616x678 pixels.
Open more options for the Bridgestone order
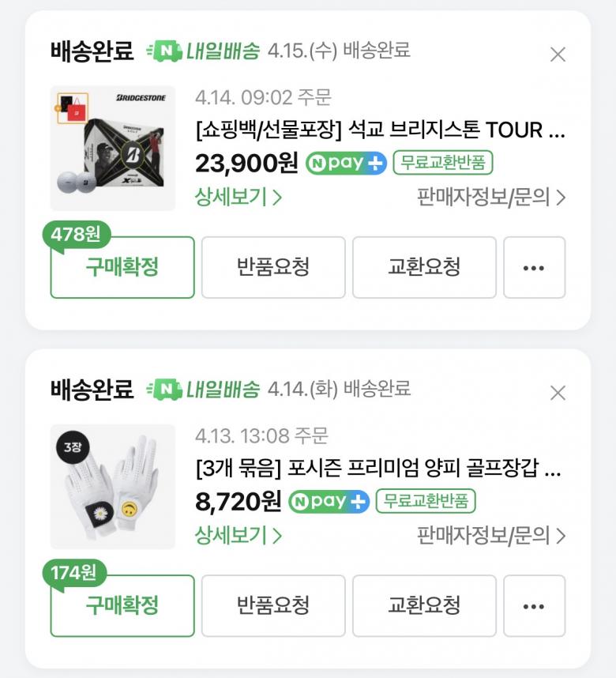coord(534,268)
